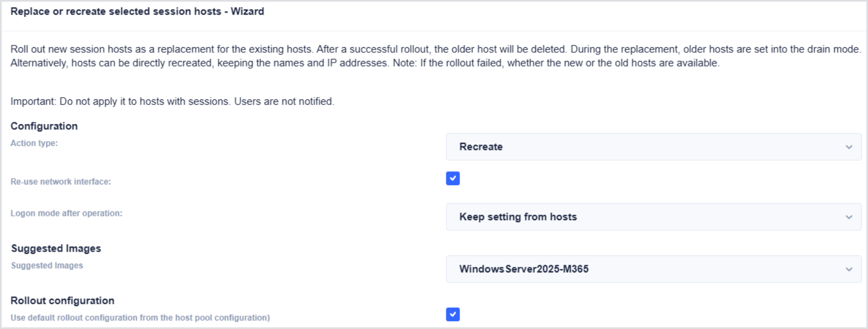Click the Re-use network interface label
The height and width of the screenshot is (329, 868).
(60, 182)
